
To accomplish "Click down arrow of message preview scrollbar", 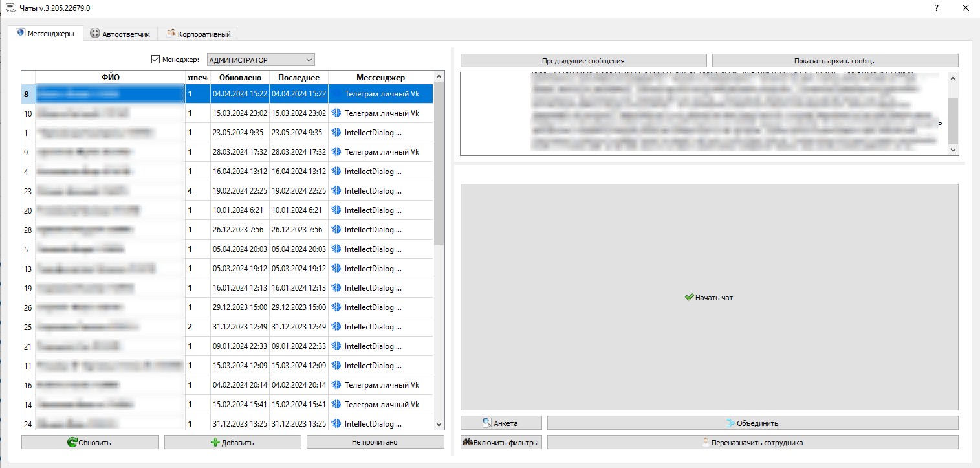I will click(953, 150).
